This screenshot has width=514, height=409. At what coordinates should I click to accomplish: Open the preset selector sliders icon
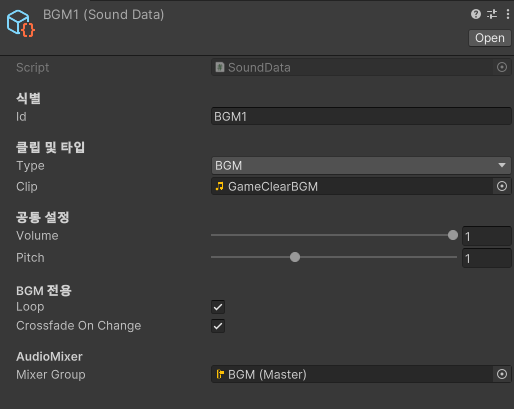[492, 14]
